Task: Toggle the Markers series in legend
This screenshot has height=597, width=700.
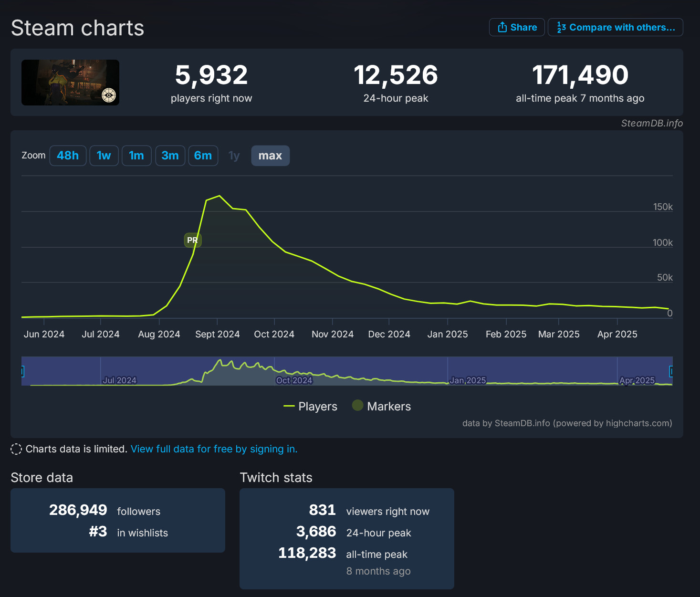Action: click(x=381, y=407)
